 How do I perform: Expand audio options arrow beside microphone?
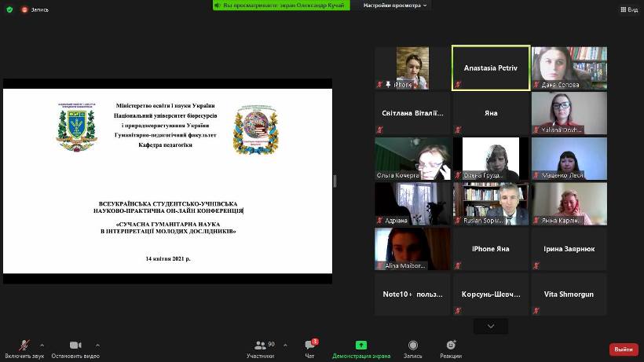click(42, 346)
